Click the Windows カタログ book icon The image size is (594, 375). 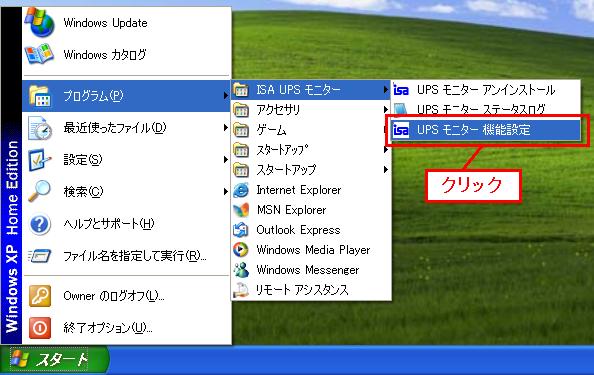coord(39,55)
